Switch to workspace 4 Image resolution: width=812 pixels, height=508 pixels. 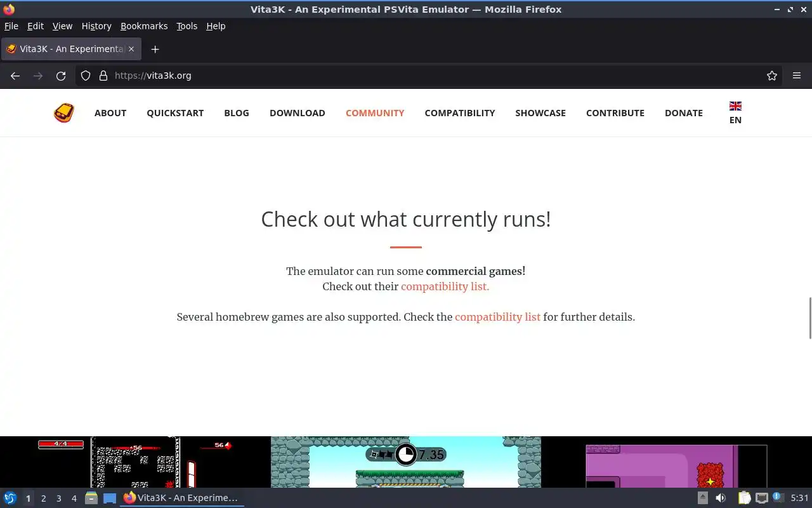[x=74, y=498]
